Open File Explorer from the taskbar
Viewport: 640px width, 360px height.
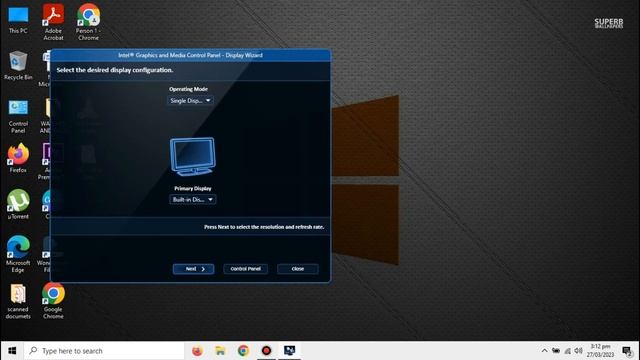[x=220, y=351]
